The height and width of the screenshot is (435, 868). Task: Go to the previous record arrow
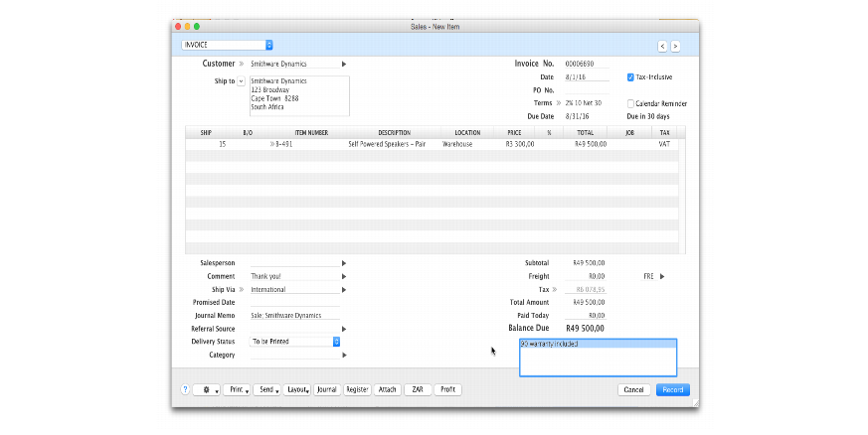click(x=662, y=46)
